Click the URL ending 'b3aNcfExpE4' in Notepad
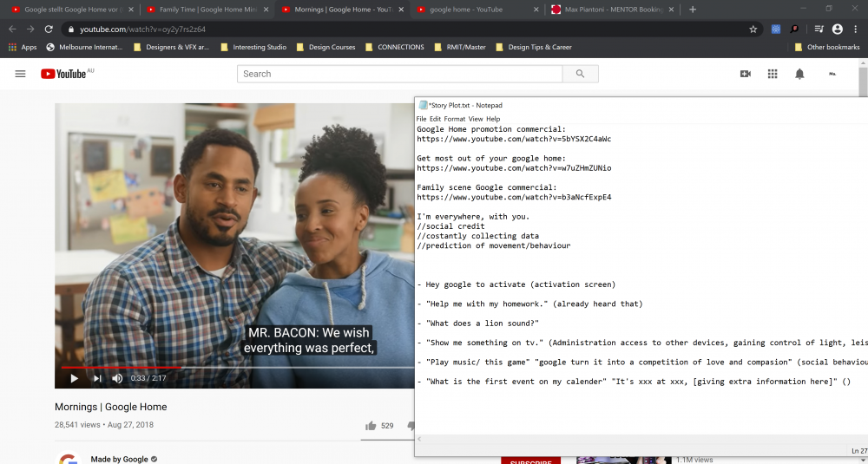 [514, 197]
